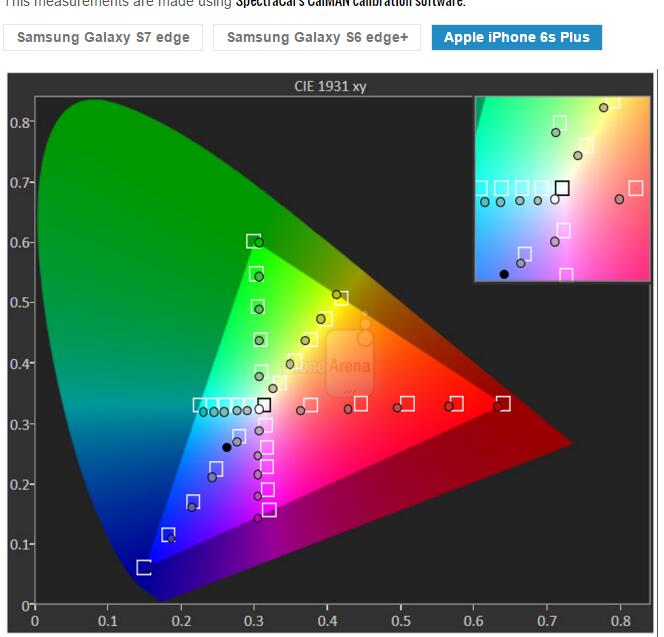
Task: Click the x-axis label 0.5
Action: pyautogui.click(x=401, y=621)
